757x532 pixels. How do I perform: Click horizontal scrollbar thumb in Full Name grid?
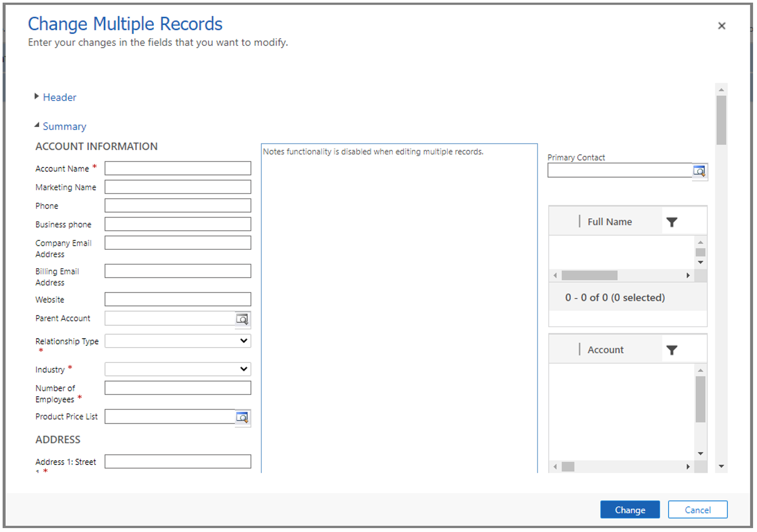pos(589,276)
